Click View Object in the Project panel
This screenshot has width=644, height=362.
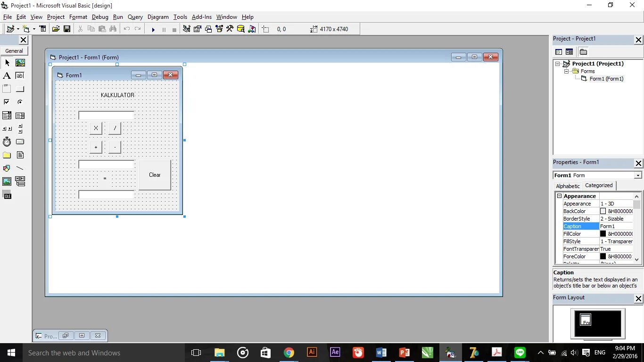[569, 52]
